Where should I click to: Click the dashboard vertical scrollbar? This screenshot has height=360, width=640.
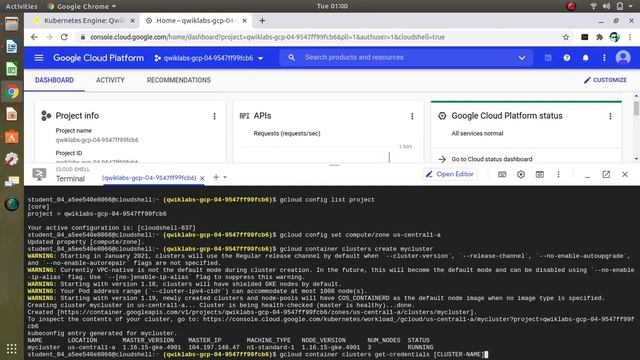click(636, 108)
